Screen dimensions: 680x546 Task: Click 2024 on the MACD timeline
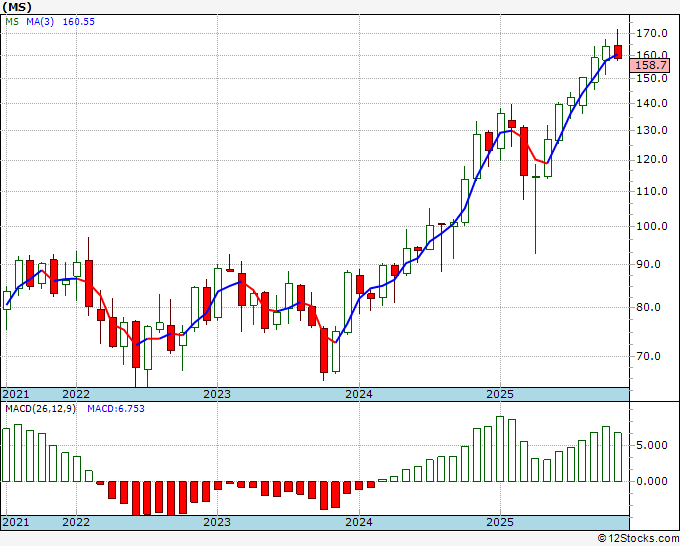pos(359,522)
